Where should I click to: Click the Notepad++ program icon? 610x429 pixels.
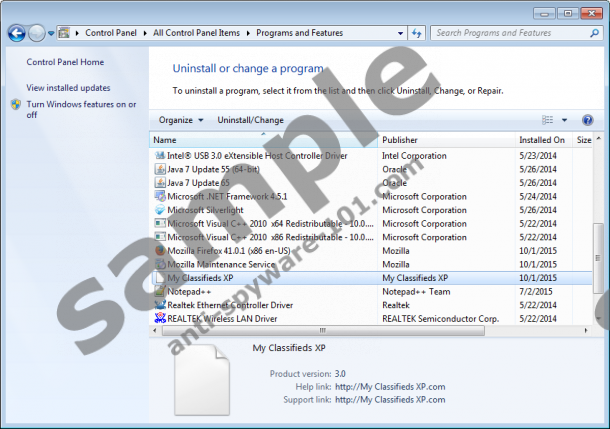pos(160,291)
